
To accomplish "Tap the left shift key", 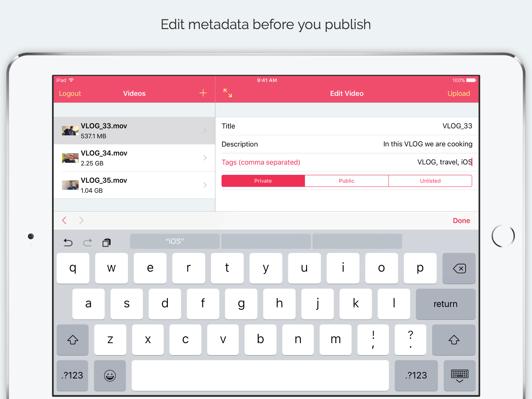I will coord(72,340).
